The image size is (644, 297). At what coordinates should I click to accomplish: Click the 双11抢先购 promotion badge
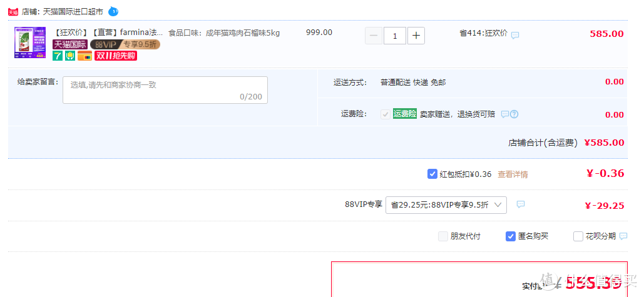(x=116, y=56)
